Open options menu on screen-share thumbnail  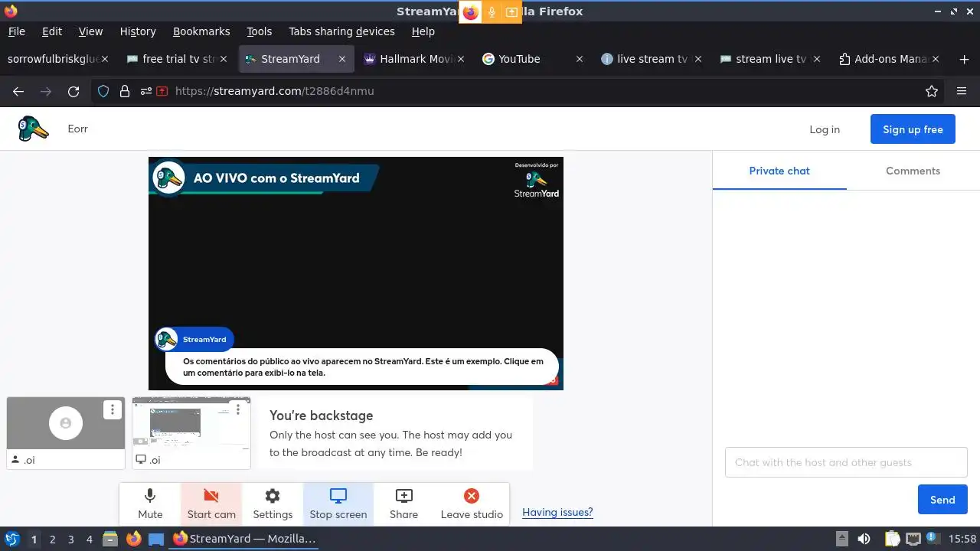click(238, 409)
